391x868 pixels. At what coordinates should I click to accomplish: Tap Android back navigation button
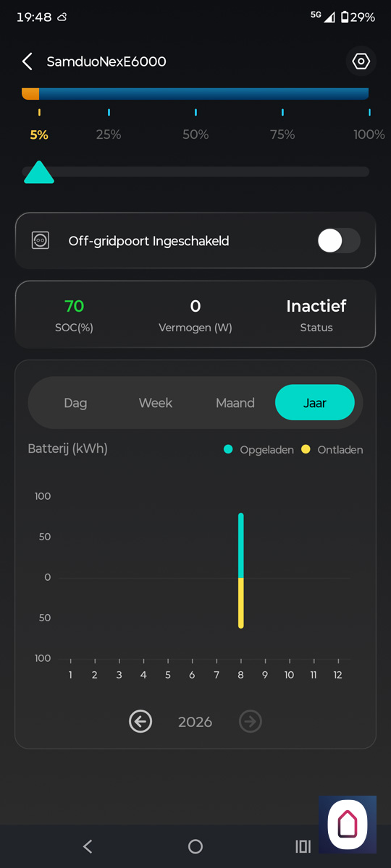point(88,846)
